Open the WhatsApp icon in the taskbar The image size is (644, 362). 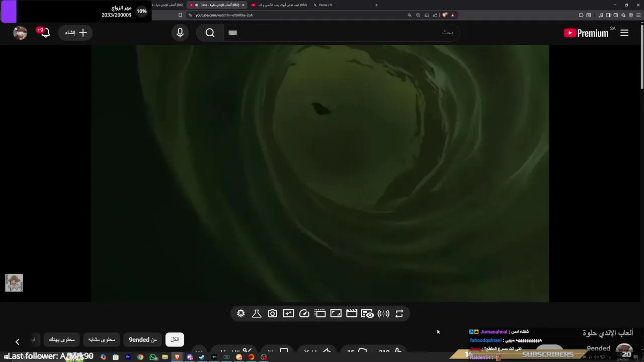click(153, 357)
